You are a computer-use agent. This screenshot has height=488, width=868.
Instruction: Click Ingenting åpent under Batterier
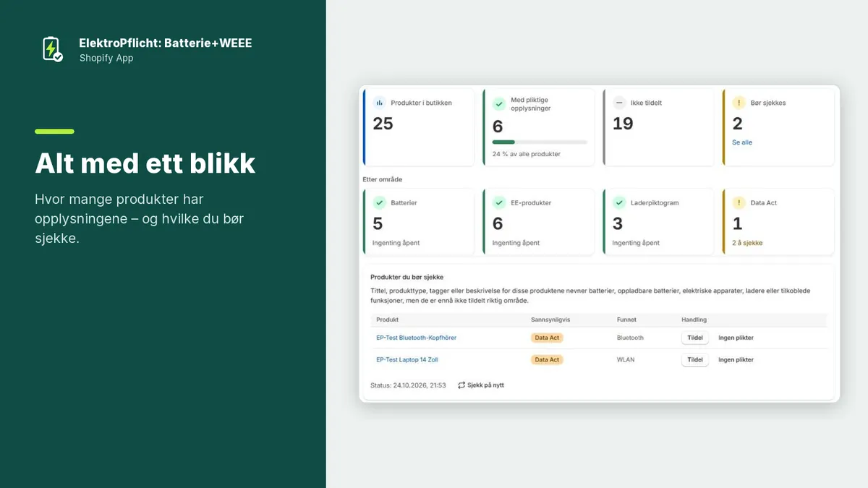click(396, 243)
